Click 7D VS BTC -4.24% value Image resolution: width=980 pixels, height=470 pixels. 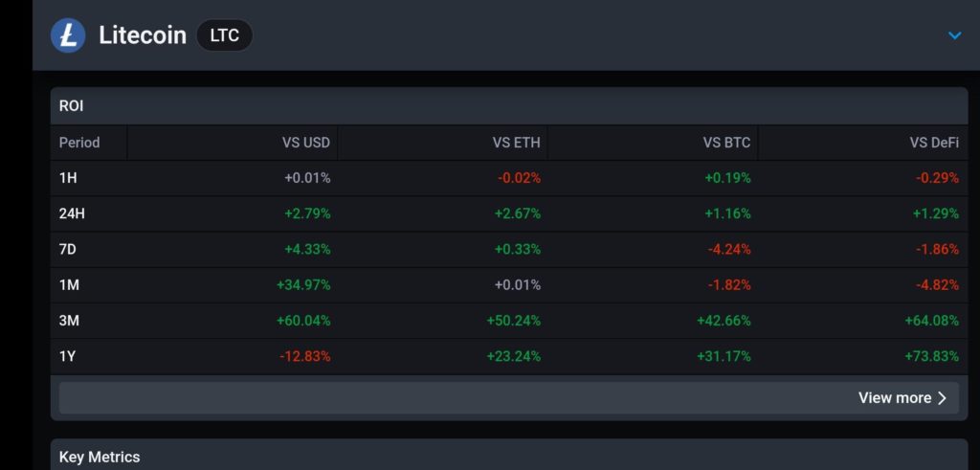(x=729, y=250)
